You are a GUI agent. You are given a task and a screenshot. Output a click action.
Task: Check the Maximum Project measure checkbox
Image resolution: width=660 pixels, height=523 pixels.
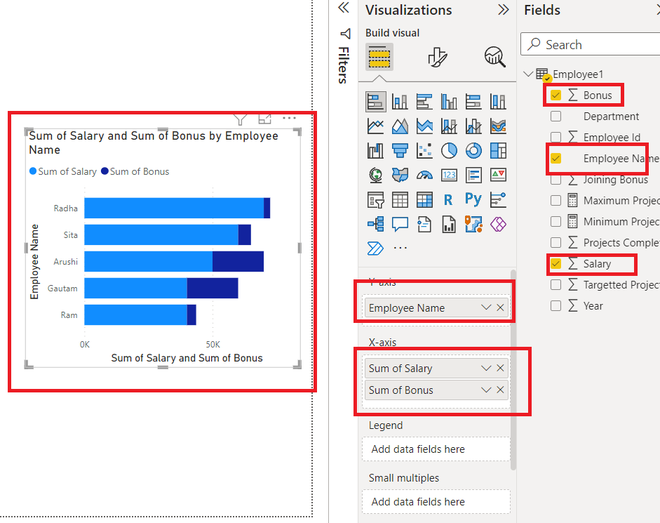tap(556, 200)
